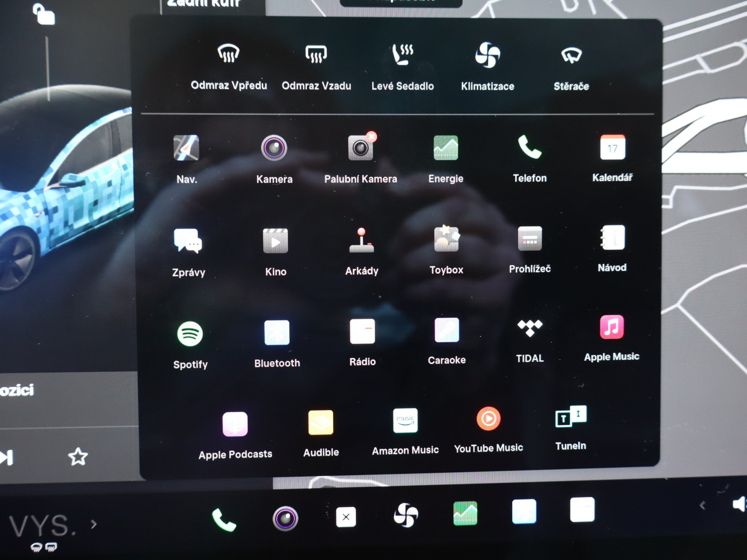Activate Stěrače wipers control
The height and width of the screenshot is (560, 747).
571,56
